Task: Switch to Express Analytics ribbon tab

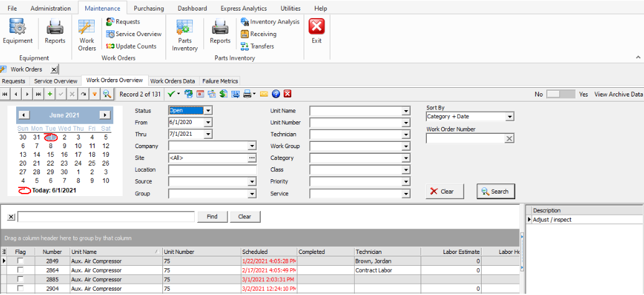Action: [243, 8]
